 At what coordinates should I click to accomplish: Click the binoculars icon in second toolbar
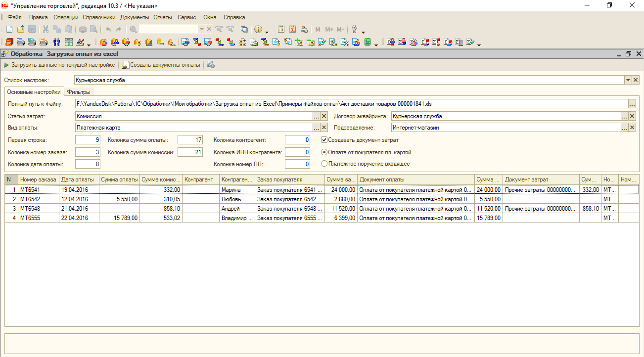56,42
